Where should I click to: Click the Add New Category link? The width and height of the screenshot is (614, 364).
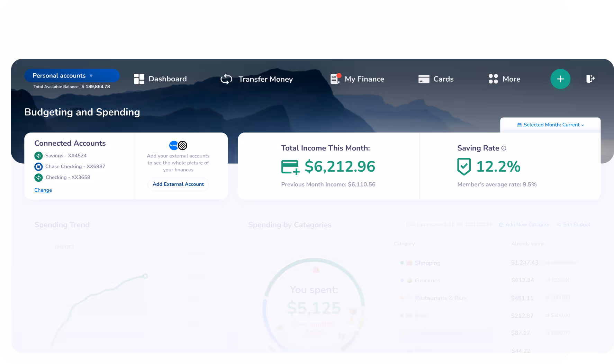tap(524, 225)
